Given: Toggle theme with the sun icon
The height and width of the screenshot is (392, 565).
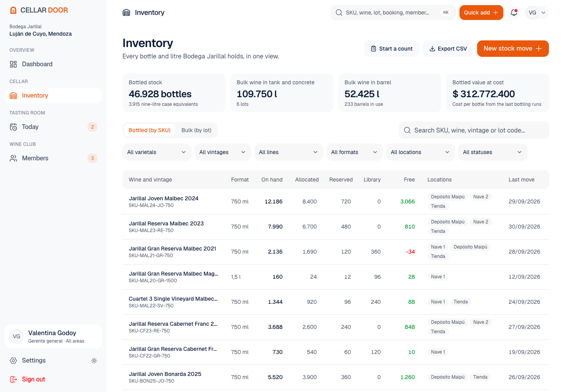Looking at the screenshot, I should point(94,361).
